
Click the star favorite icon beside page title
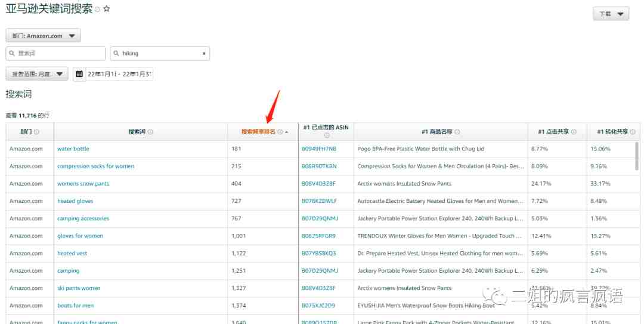[107, 8]
